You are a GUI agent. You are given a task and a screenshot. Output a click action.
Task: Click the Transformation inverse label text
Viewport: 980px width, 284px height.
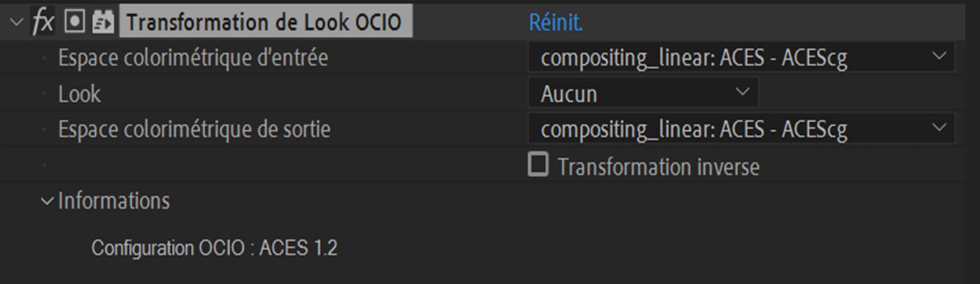pos(658,167)
